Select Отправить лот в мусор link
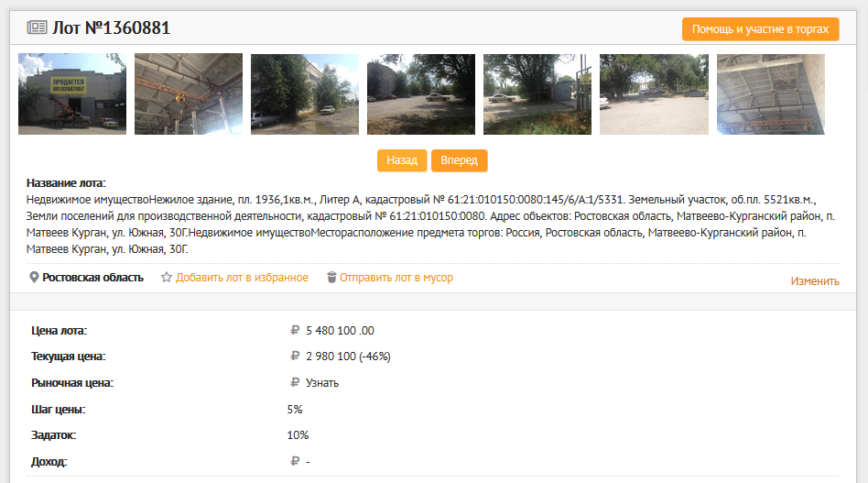Image resolution: width=868 pixels, height=483 pixels. point(396,278)
